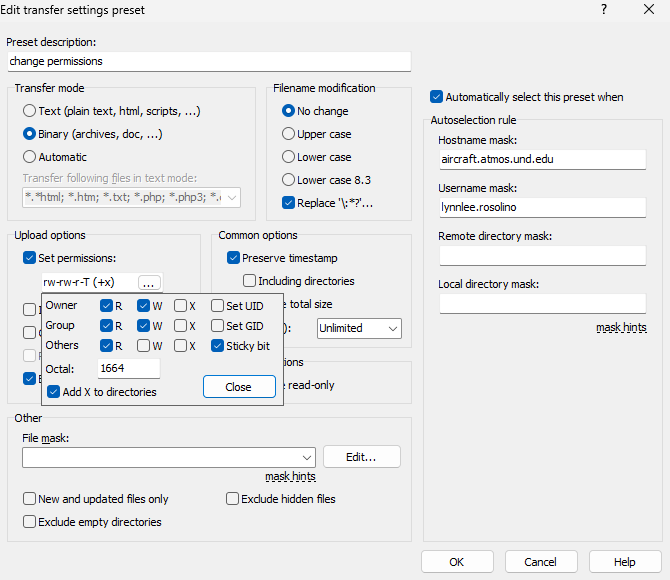Click the Edit... button for file mask
The height and width of the screenshot is (580, 670).
pyautogui.click(x=361, y=457)
